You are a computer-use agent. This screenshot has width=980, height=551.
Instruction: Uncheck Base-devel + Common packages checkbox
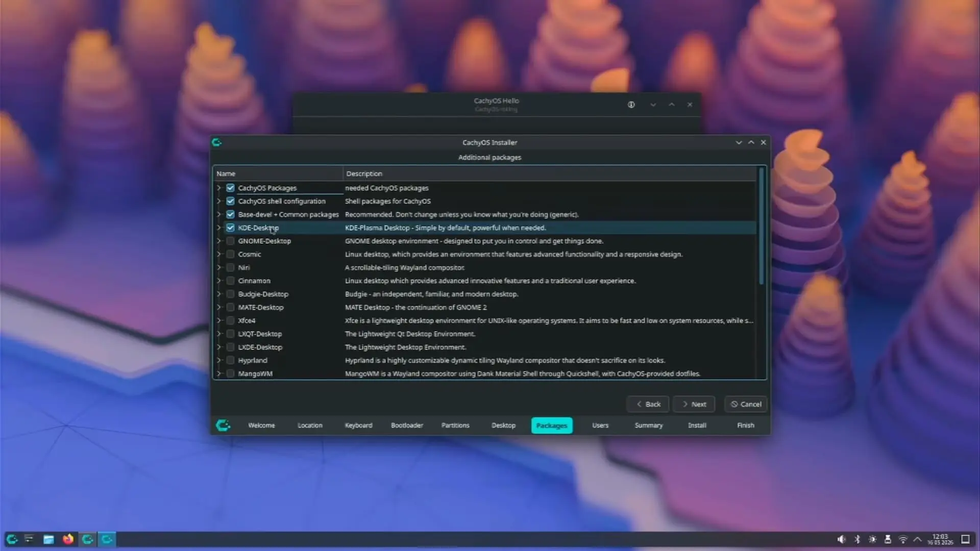[230, 214]
